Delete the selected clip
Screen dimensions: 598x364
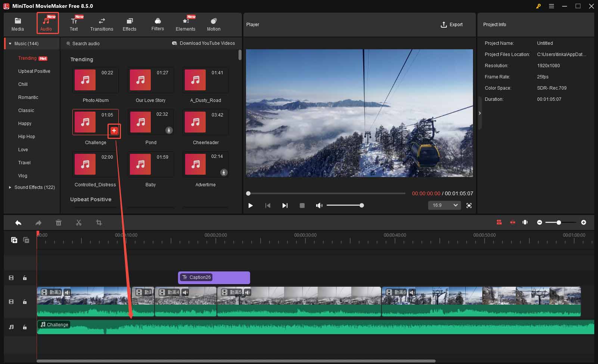[59, 223]
